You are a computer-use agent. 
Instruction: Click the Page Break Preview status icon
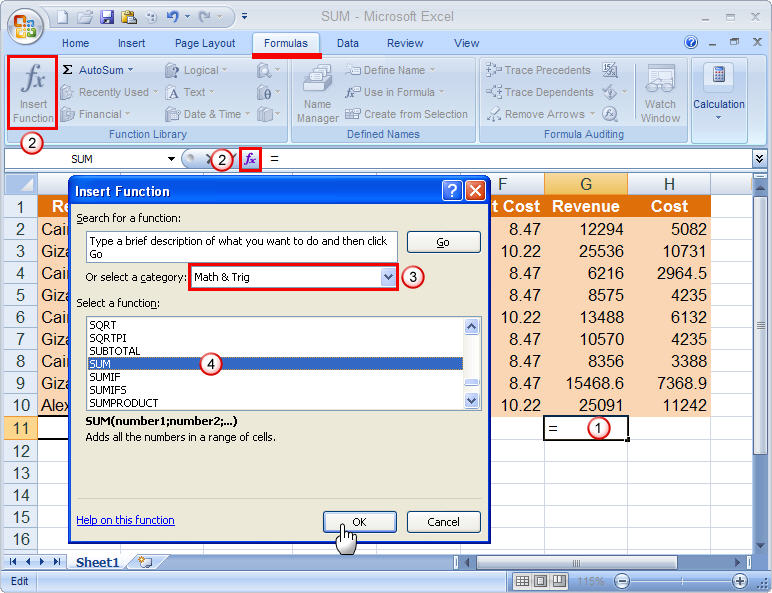(559, 582)
